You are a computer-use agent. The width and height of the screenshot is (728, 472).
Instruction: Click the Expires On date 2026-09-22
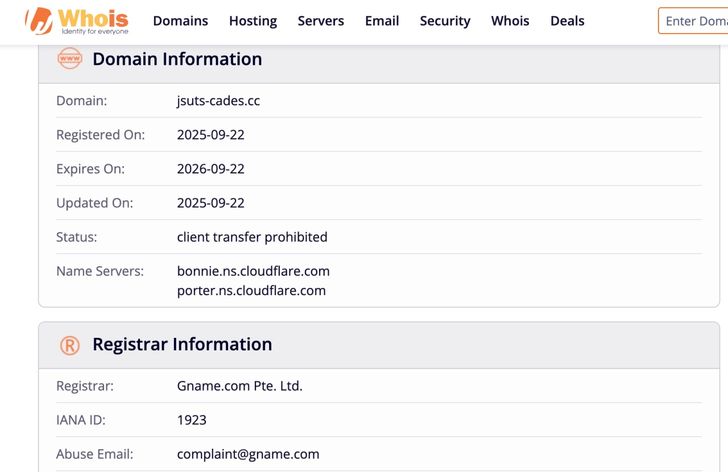pyautogui.click(x=211, y=168)
